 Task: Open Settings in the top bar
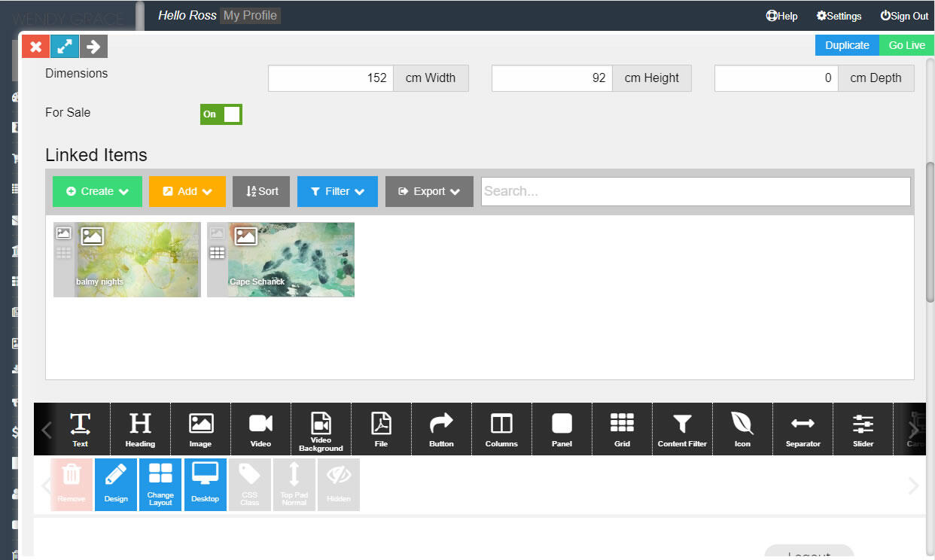(839, 16)
